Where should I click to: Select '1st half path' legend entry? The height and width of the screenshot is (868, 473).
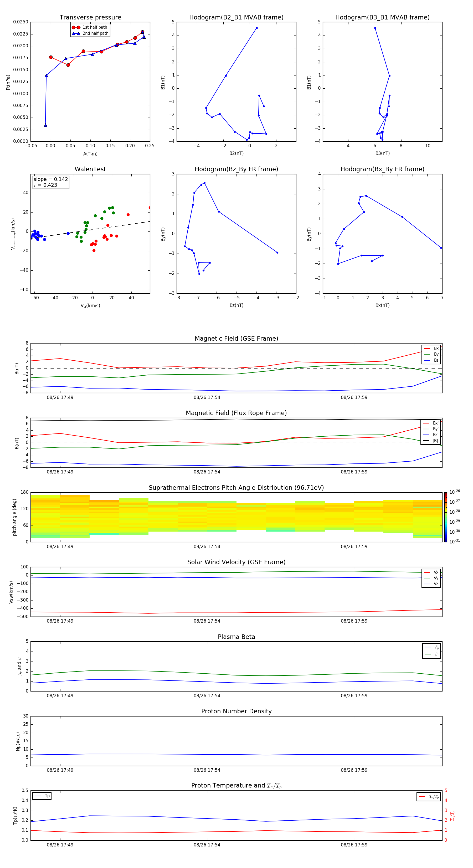[x=90, y=27]
